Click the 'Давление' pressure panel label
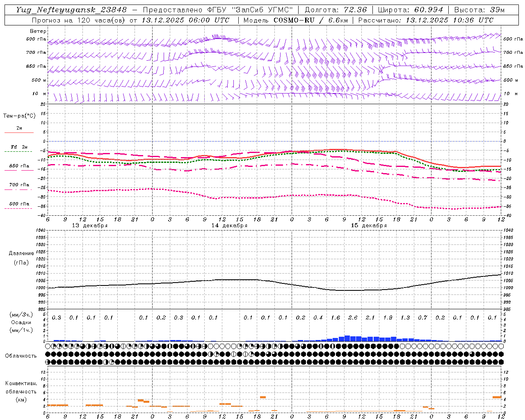The width and height of the screenshot is (525, 420). click(x=21, y=253)
